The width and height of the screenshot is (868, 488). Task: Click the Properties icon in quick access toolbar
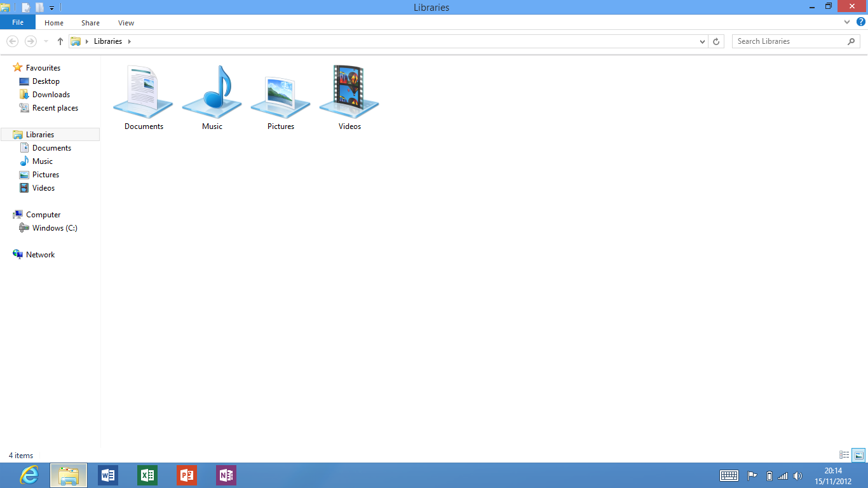pyautogui.click(x=26, y=8)
